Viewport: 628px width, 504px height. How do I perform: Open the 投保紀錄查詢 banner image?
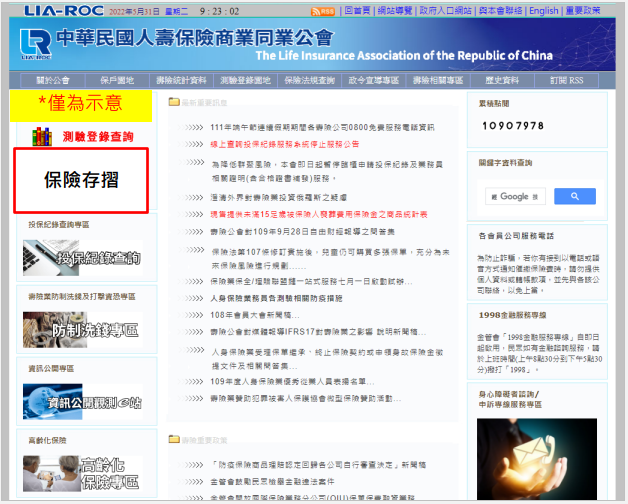tap(83, 258)
